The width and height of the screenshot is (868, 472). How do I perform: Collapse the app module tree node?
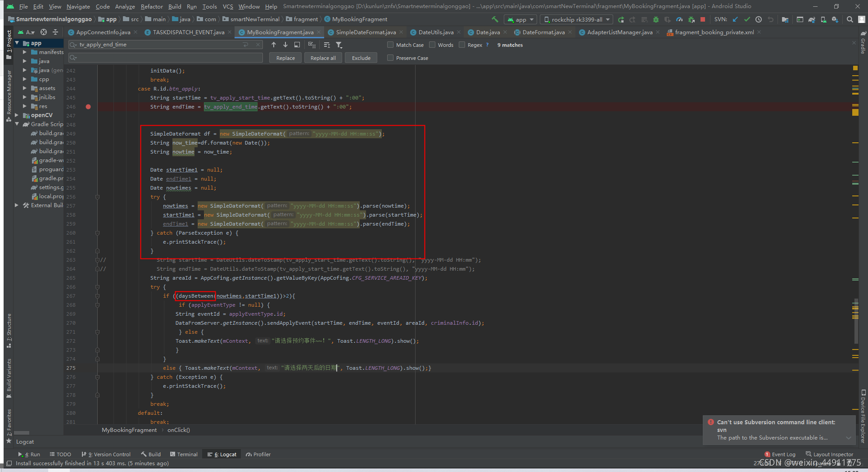click(17, 43)
